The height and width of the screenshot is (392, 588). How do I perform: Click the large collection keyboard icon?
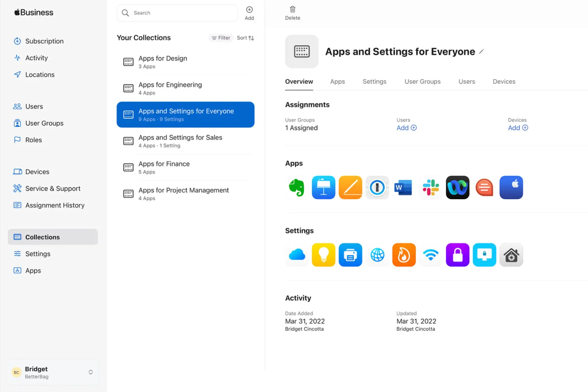tap(302, 51)
